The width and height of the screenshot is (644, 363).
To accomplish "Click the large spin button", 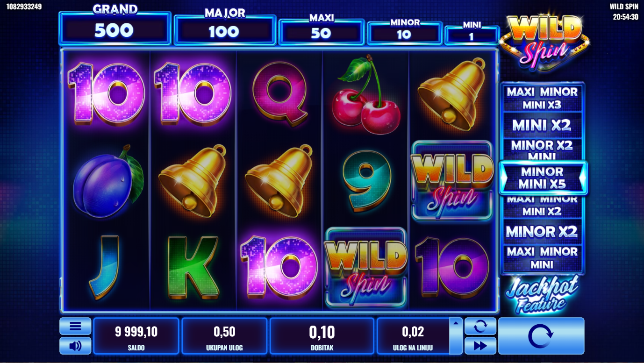I will [x=541, y=336].
